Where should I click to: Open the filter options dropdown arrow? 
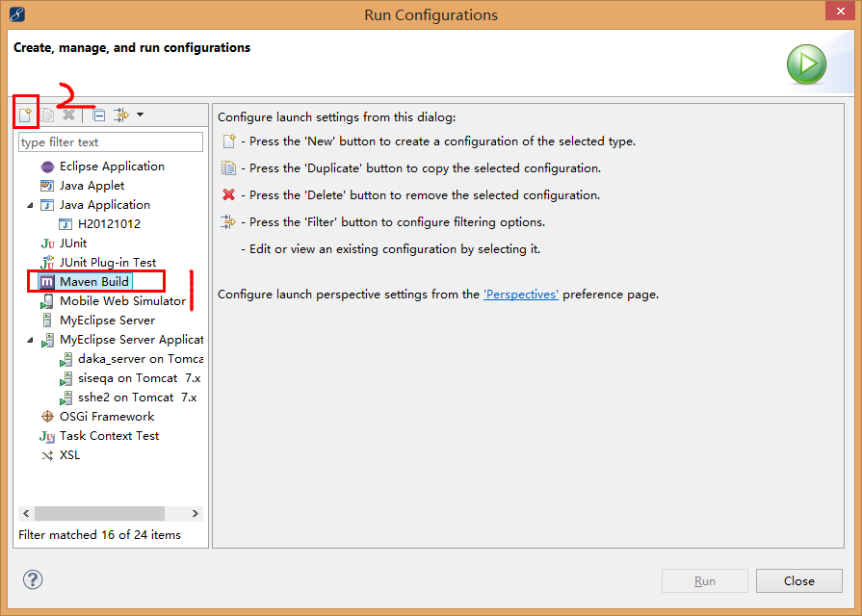pyautogui.click(x=141, y=115)
